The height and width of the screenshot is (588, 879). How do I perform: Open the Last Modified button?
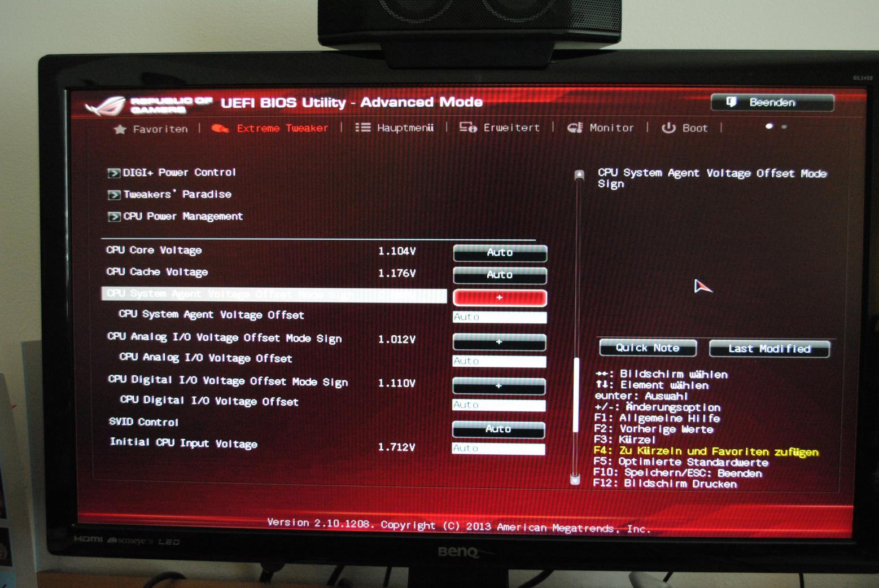769,349
